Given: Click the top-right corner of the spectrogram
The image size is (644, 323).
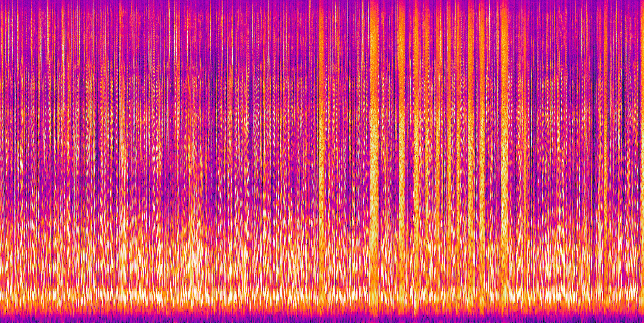Looking at the screenshot, I should [643, 0].
